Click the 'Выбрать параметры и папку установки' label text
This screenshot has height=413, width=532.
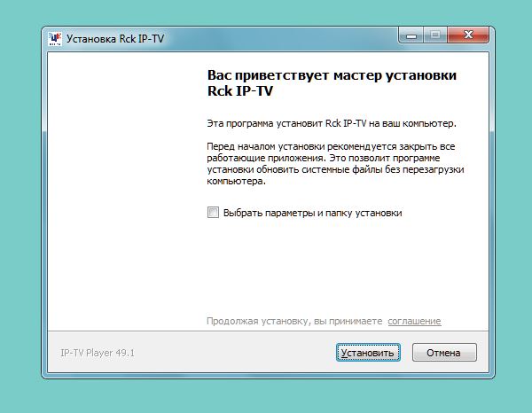tap(312, 213)
